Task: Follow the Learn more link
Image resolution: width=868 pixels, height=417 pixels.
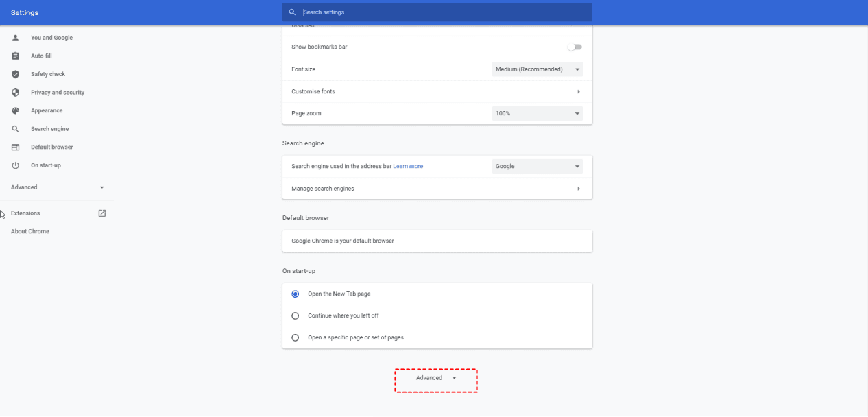Action: pos(408,166)
